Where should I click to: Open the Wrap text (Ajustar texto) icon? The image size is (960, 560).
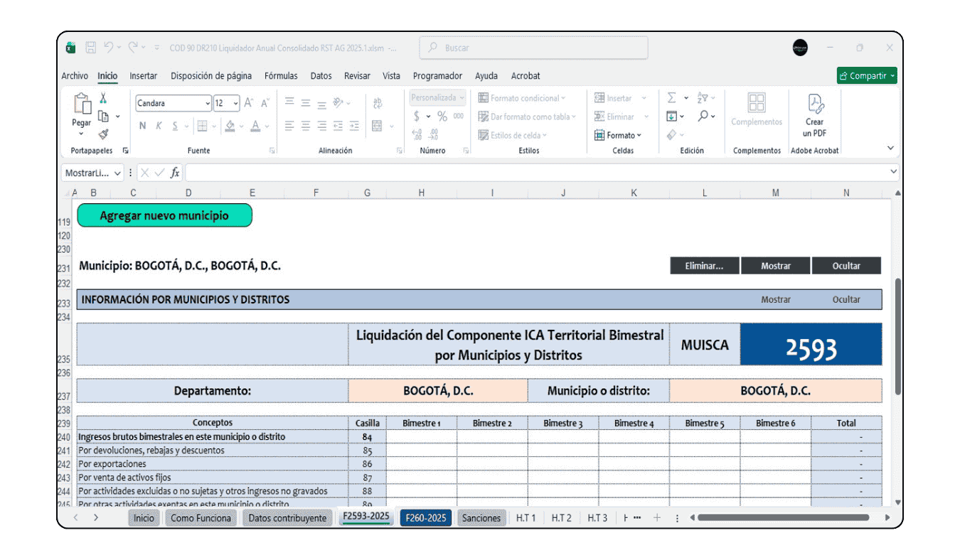pos(377,102)
